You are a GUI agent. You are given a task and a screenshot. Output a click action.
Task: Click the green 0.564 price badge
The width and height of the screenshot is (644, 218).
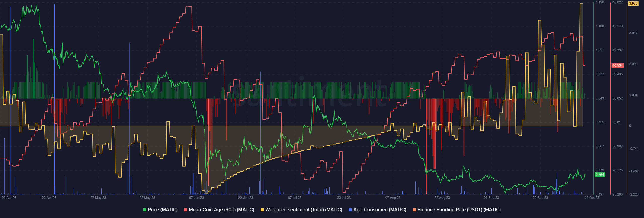[x=600, y=175]
